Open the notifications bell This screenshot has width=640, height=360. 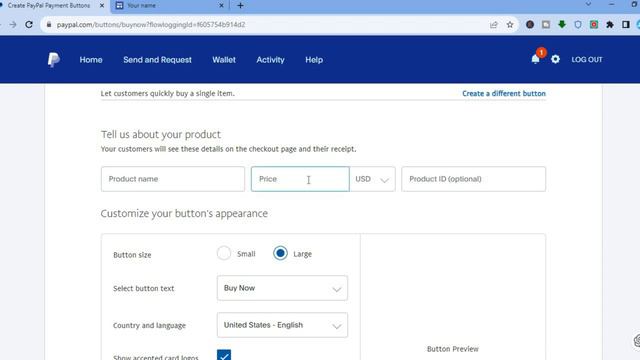(x=536, y=59)
